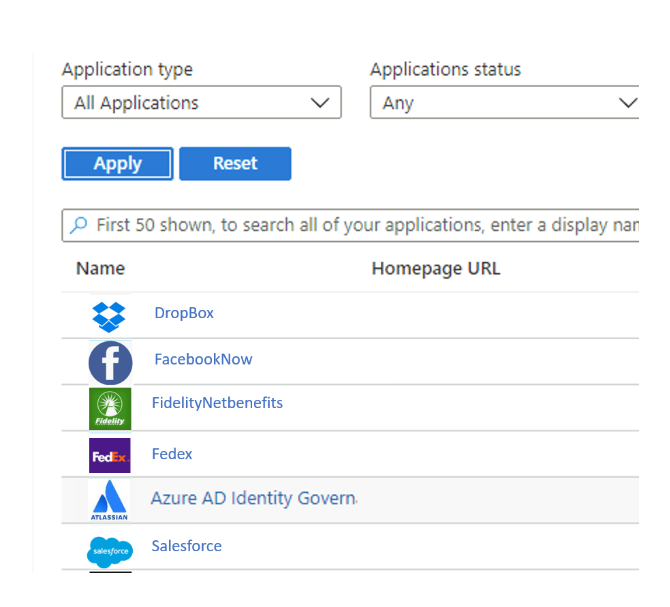Click the Salesforce cloud logo icon
Screen dimensions: 670x607
pyautogui.click(x=109, y=550)
